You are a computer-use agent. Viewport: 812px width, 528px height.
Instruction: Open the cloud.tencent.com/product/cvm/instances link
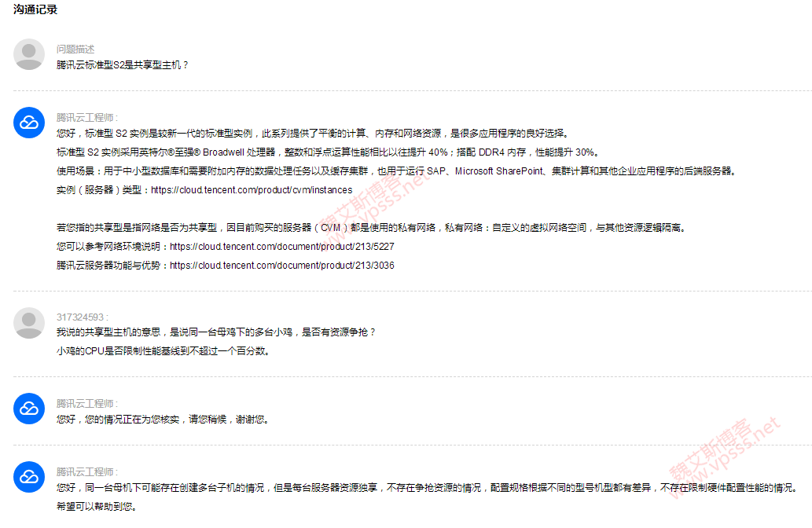click(x=252, y=190)
